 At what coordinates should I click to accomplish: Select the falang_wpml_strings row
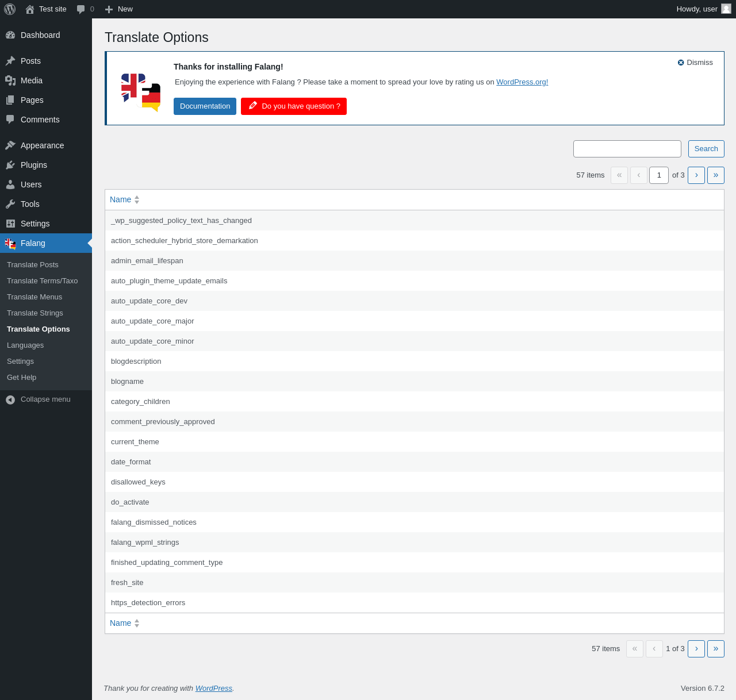(415, 543)
